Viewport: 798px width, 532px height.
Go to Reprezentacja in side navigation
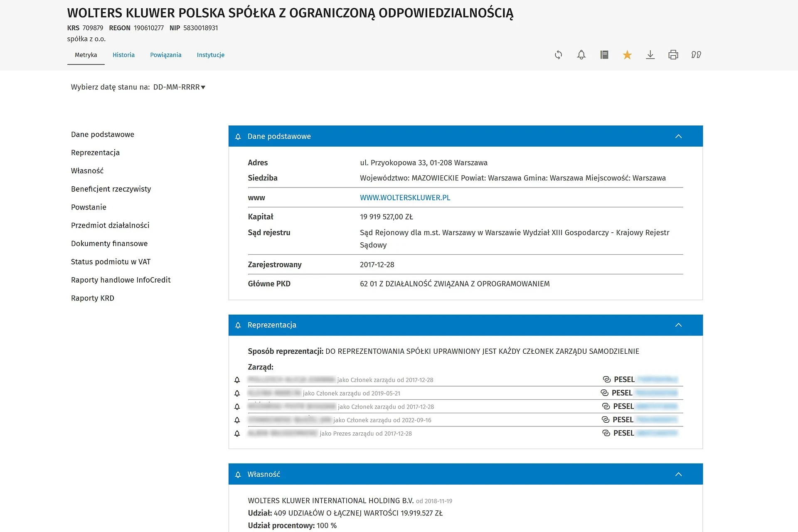point(96,153)
